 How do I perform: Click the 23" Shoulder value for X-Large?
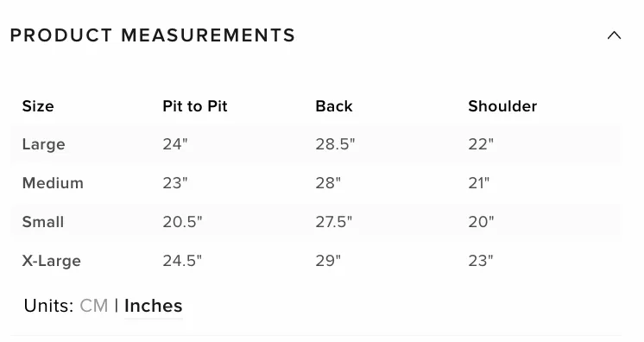tap(481, 261)
